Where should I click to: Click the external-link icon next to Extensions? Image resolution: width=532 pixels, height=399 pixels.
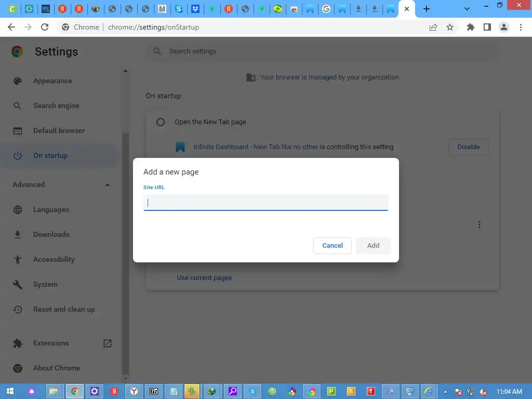tap(107, 343)
